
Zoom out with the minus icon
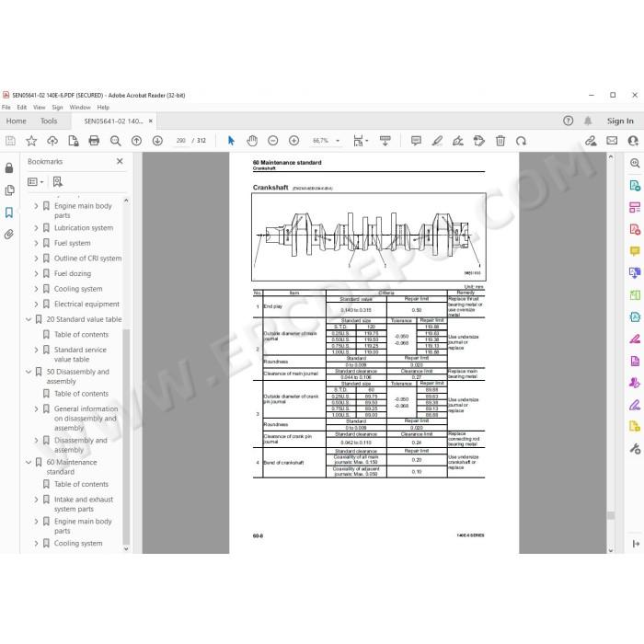click(272, 141)
